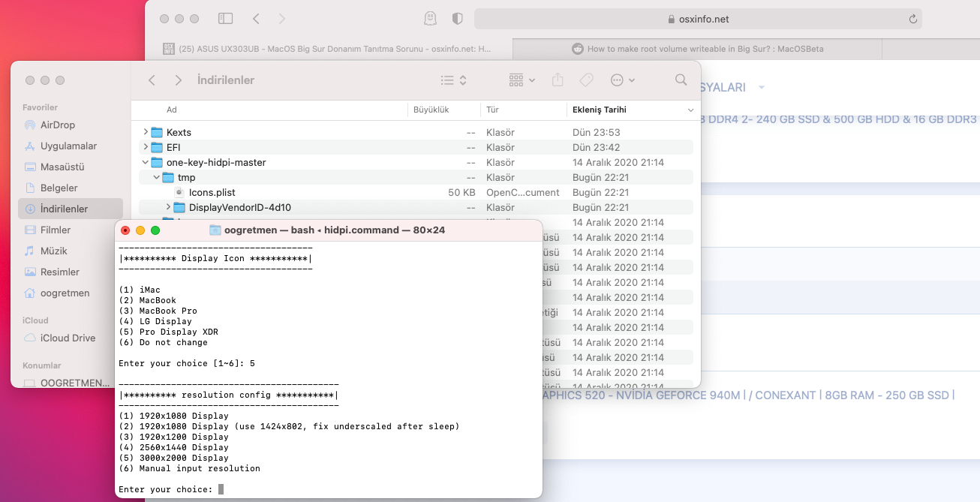Switch to the ASUS UX303UB Safari tab
This screenshot has width=980, height=502.
coord(328,49)
